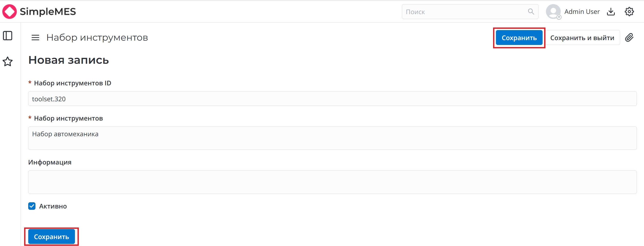Click the field containing Набор автомеханика
644x246 pixels.
(x=332, y=138)
